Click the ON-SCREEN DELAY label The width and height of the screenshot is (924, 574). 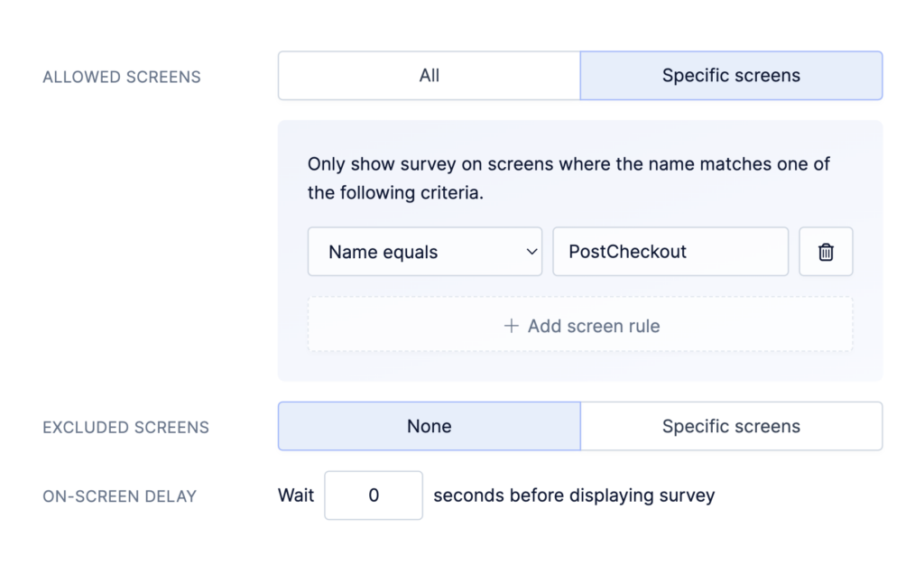119,496
